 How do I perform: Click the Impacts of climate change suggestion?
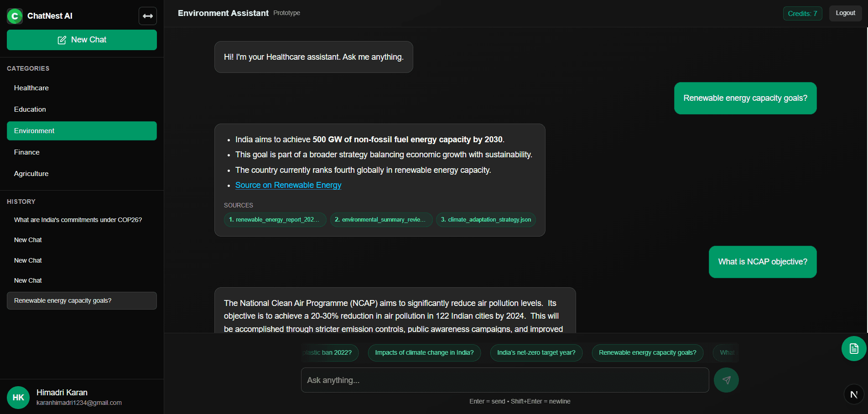[x=424, y=352]
